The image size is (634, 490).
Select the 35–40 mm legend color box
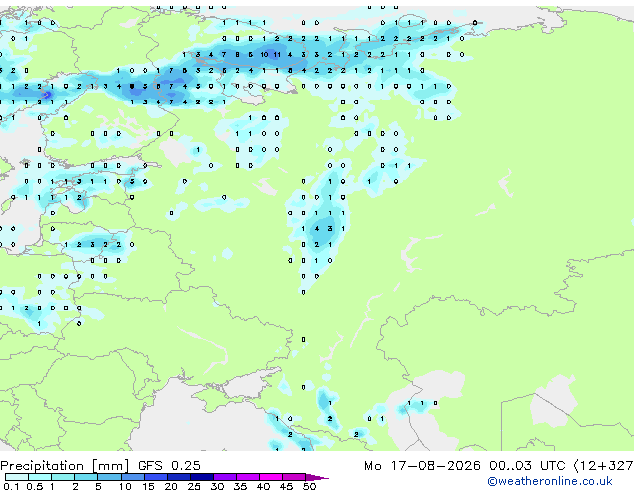(247, 477)
